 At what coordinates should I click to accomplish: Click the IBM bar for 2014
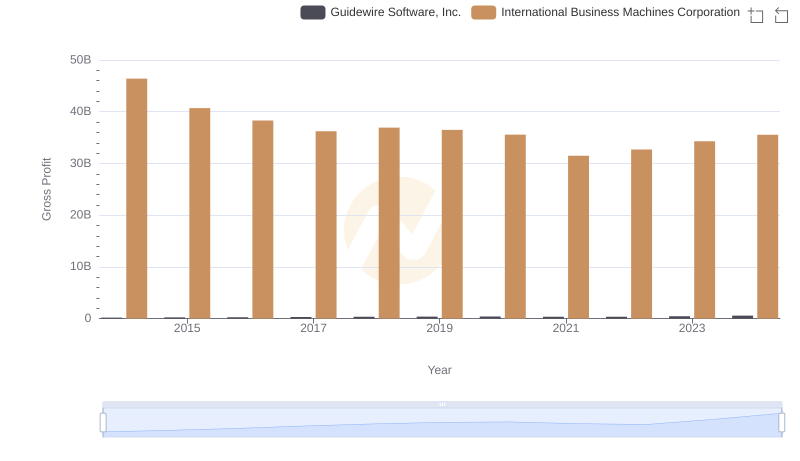pos(137,198)
